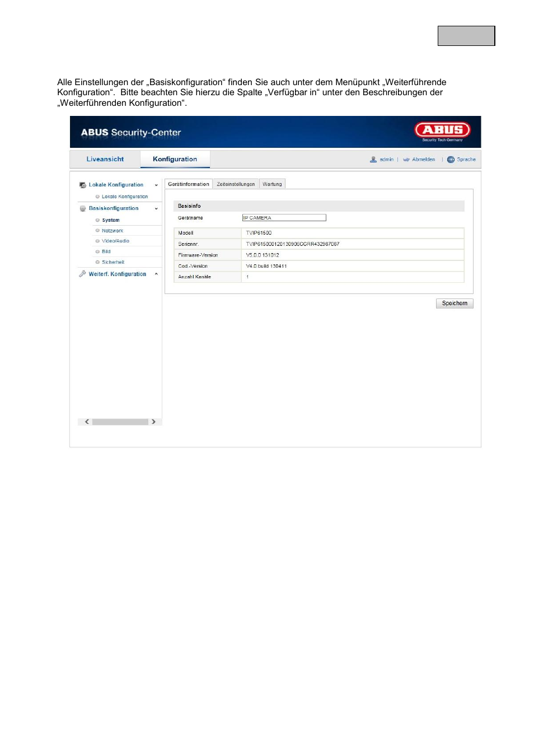This screenshot has height=756, width=534.
Task: Click the sidebar horizontal scrollbar thumb
Action: [x=120, y=422]
